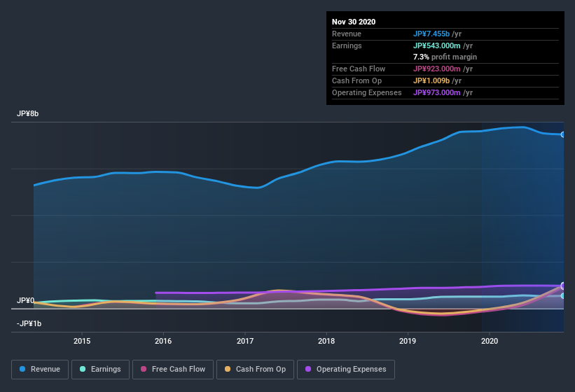Click the Nov 30 2020 tooltip date
This screenshot has height=392, width=575.
pyautogui.click(x=354, y=22)
